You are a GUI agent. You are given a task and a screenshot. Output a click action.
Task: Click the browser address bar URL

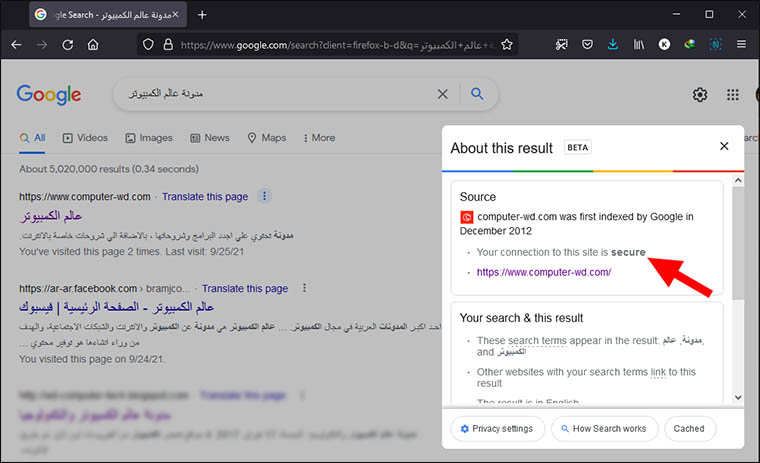(337, 45)
